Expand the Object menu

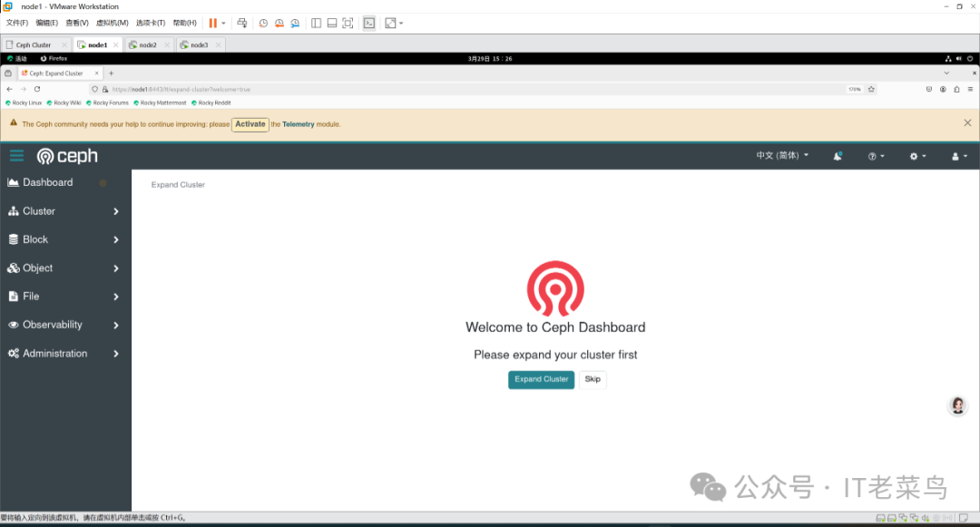pos(65,268)
